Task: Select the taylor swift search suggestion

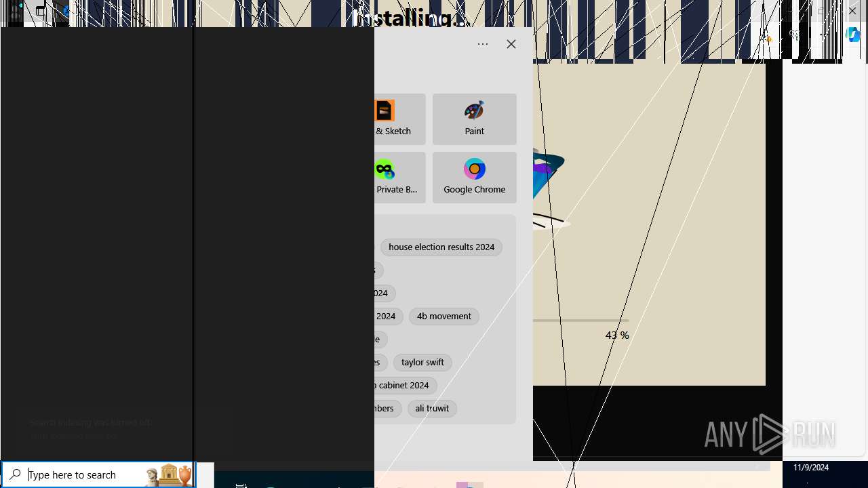Action: [422, 363]
